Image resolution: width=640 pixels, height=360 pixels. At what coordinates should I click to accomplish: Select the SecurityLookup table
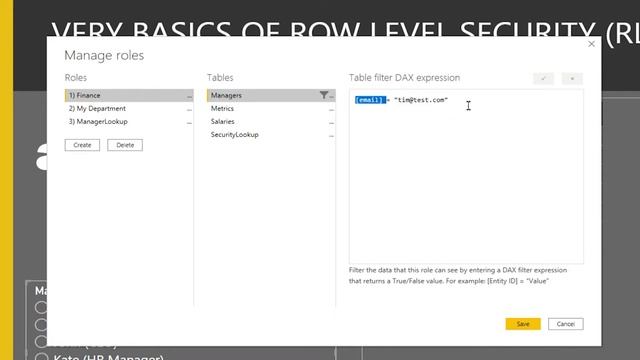(271, 135)
